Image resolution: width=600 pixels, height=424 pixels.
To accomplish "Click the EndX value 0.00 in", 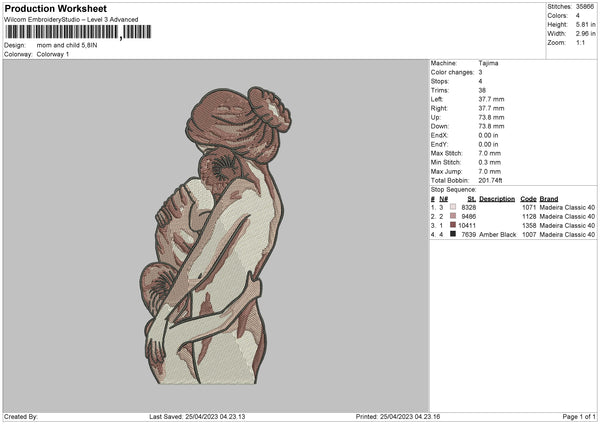I will coord(488,135).
